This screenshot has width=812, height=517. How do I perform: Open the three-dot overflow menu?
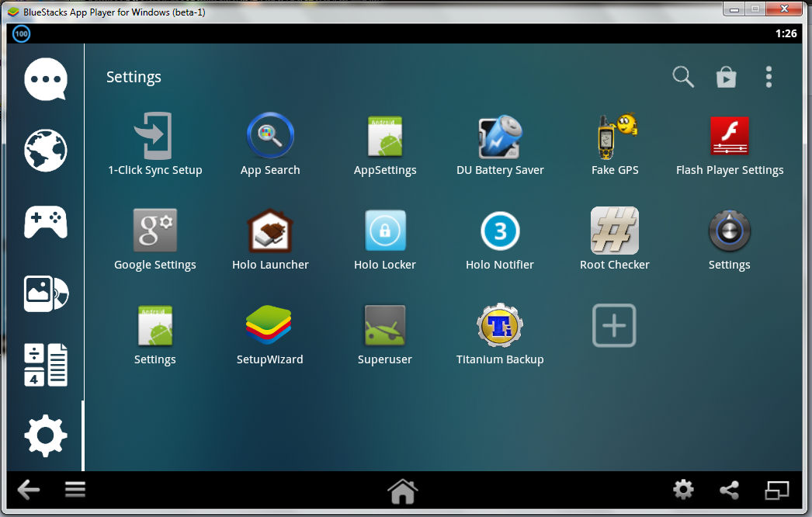tap(769, 77)
